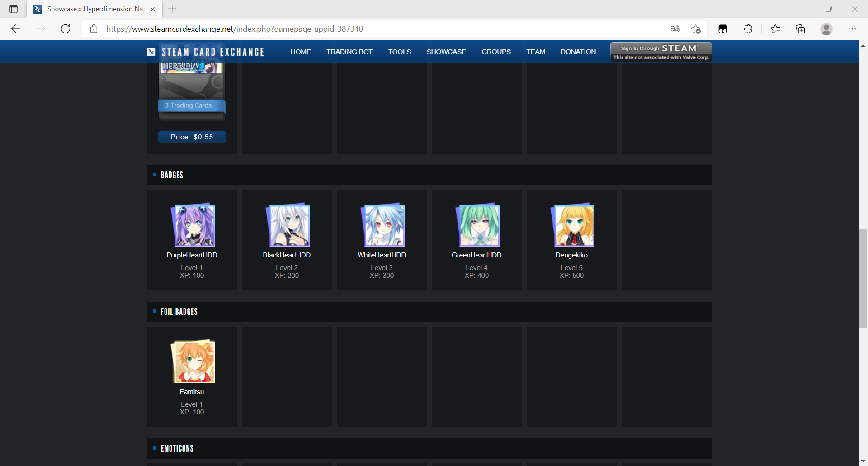Screen dimensions: 868x466
Task: Open the translate page icon
Action: [x=675, y=29]
